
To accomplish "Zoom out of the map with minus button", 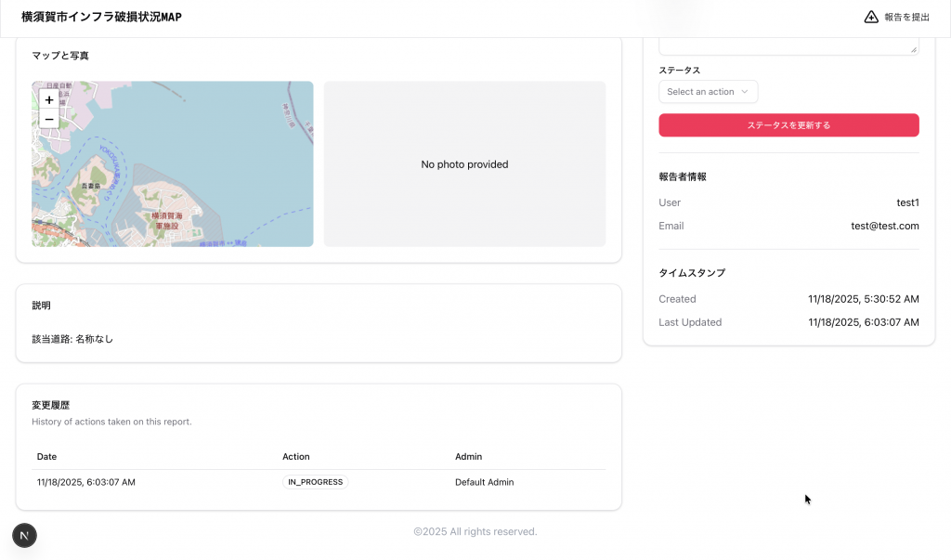I will [x=49, y=119].
